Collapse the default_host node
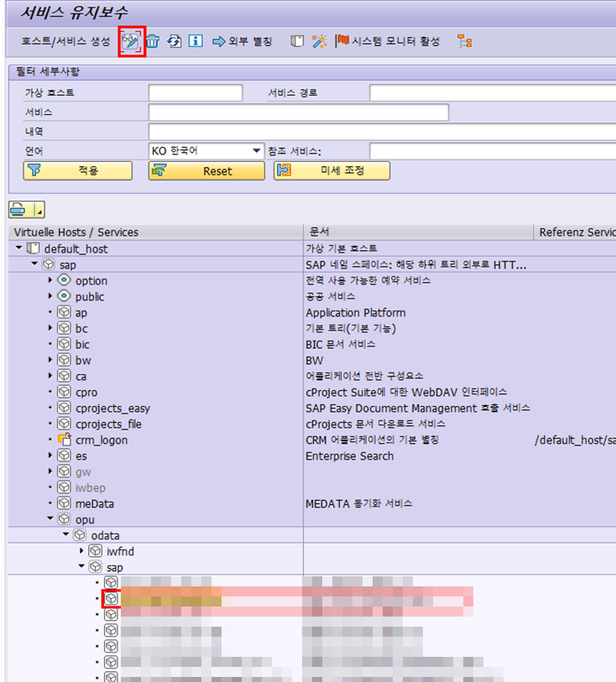The height and width of the screenshot is (682, 616). 18,248
